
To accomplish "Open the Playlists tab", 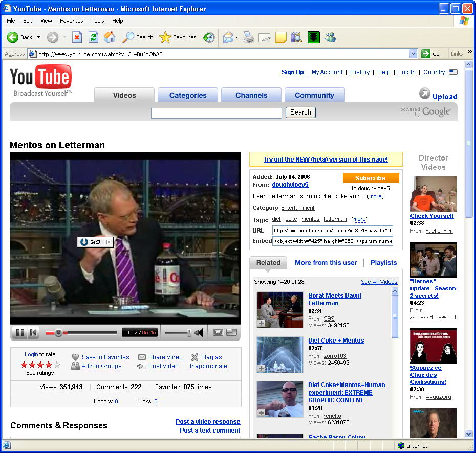I will click(x=383, y=263).
